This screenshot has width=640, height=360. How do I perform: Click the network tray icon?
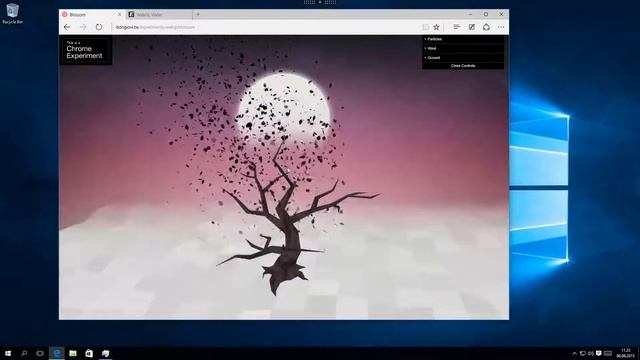click(582, 353)
